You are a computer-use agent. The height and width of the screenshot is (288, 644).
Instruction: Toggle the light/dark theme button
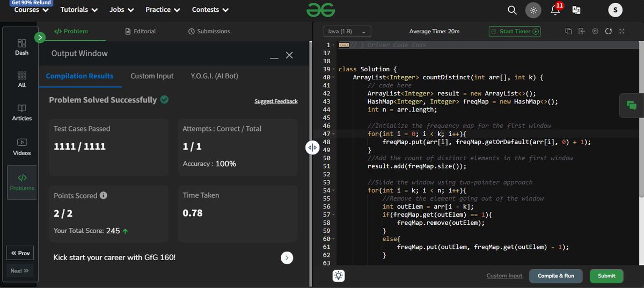tap(533, 10)
